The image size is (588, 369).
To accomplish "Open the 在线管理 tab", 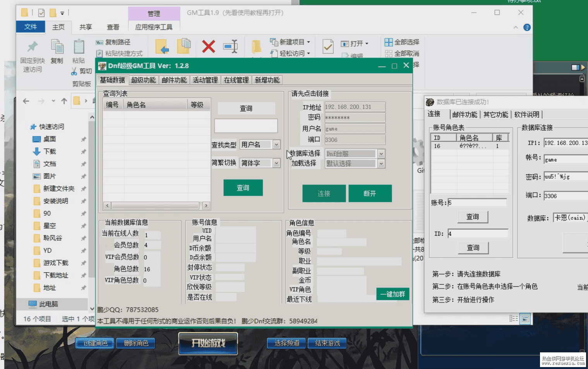I will pyautogui.click(x=236, y=80).
